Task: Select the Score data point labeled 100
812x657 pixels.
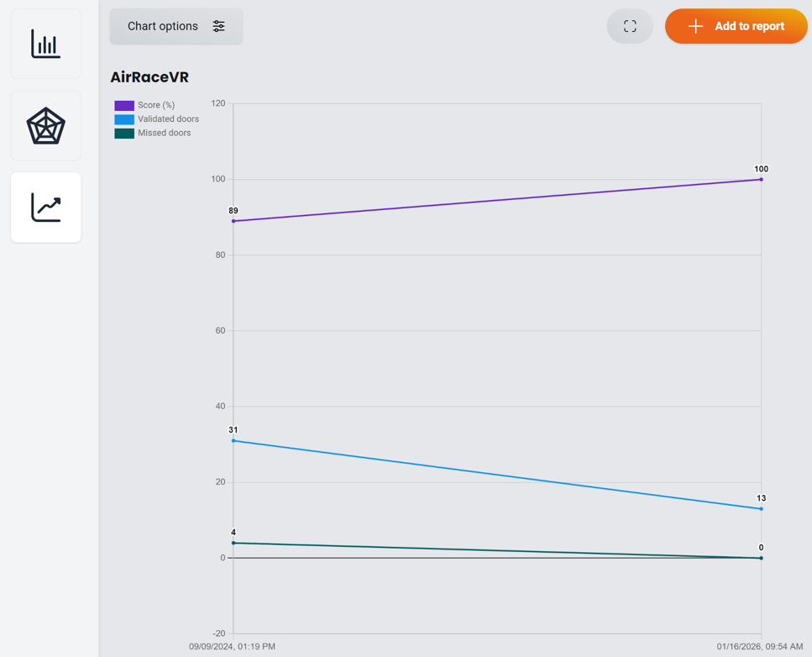Action: [762, 179]
